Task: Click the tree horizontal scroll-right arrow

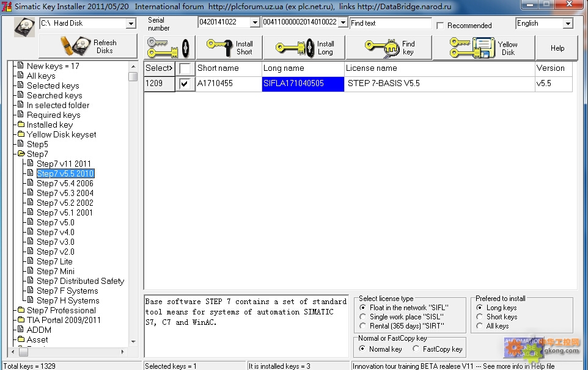Action: tap(122, 352)
